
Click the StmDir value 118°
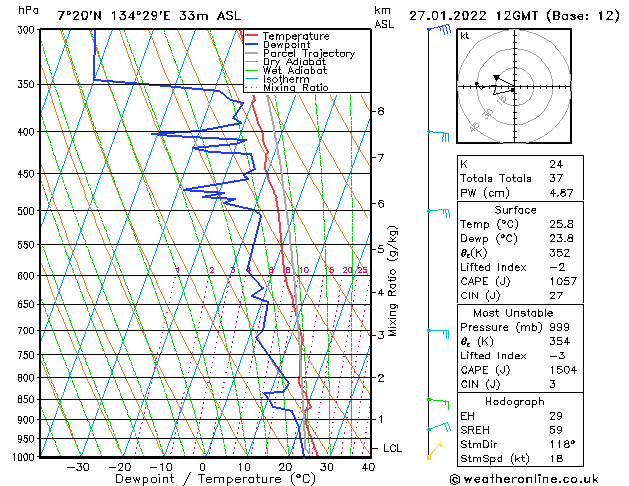[x=562, y=445]
